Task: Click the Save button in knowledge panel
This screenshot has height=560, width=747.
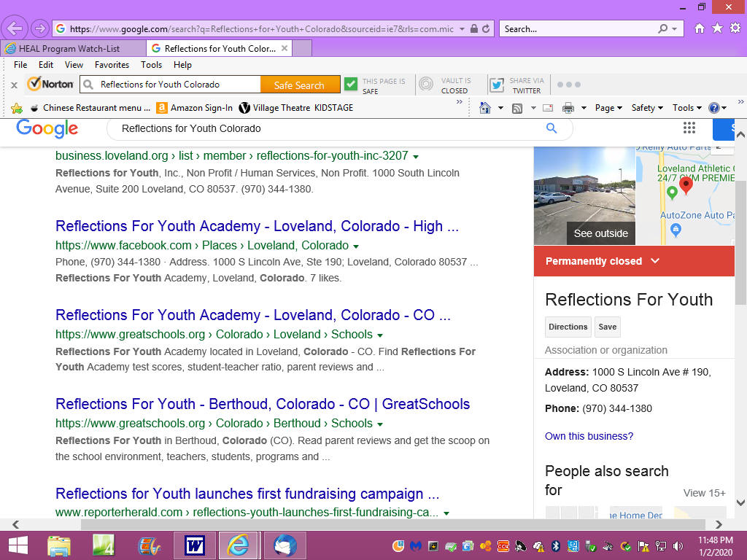Action: [x=608, y=327]
